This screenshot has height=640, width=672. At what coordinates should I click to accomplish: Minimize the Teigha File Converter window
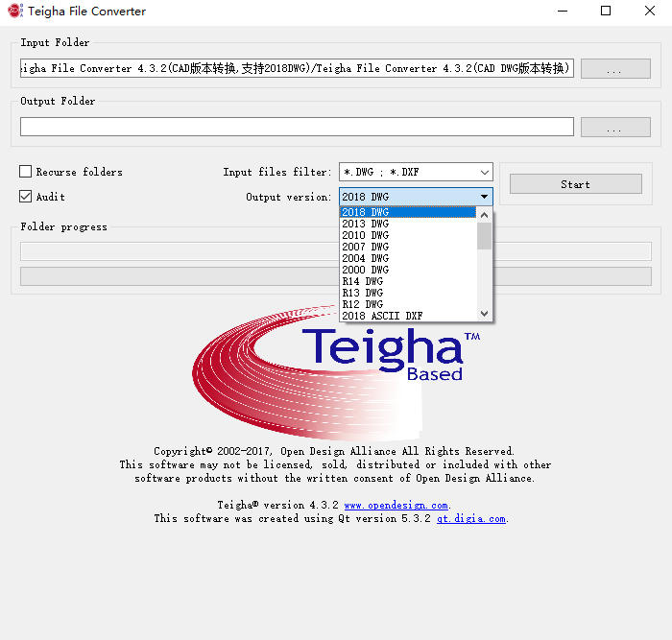[x=563, y=12]
